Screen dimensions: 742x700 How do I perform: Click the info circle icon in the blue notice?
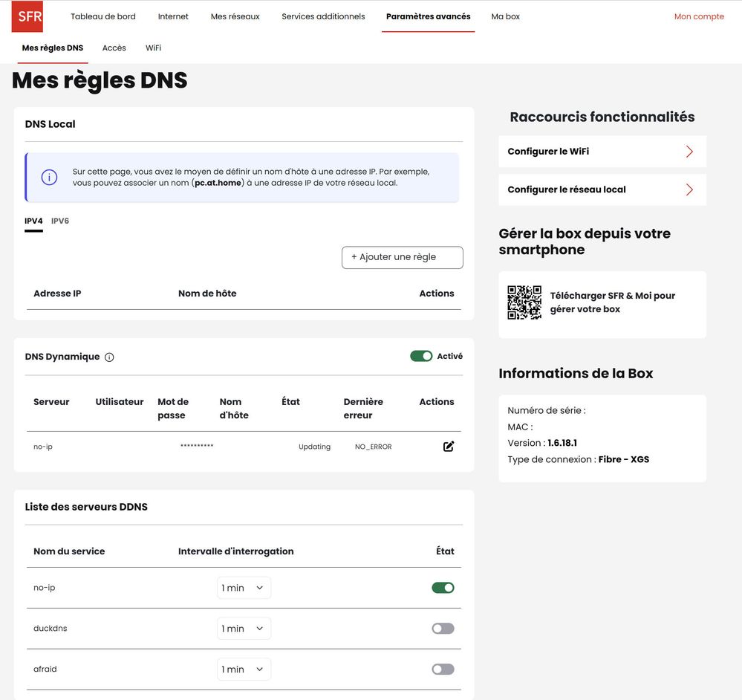(x=49, y=178)
